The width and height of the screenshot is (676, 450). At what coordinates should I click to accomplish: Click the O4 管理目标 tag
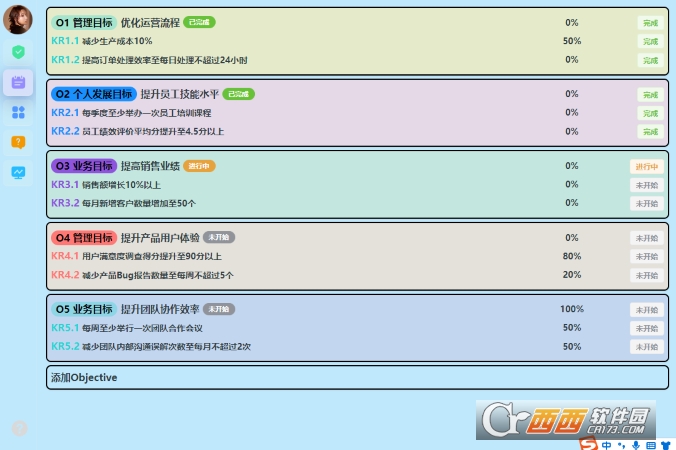tap(84, 238)
